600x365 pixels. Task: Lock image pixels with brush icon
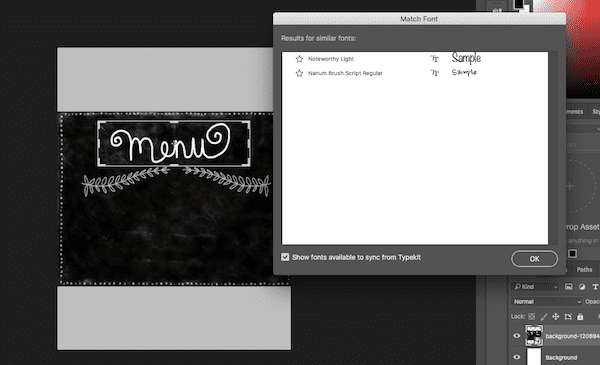coord(543,316)
